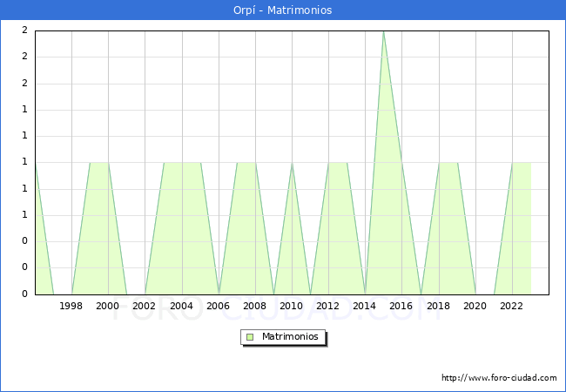Click the 'Matrimonios' legend label
Image resolution: width=566 pixels, height=392 pixels.
click(290, 336)
